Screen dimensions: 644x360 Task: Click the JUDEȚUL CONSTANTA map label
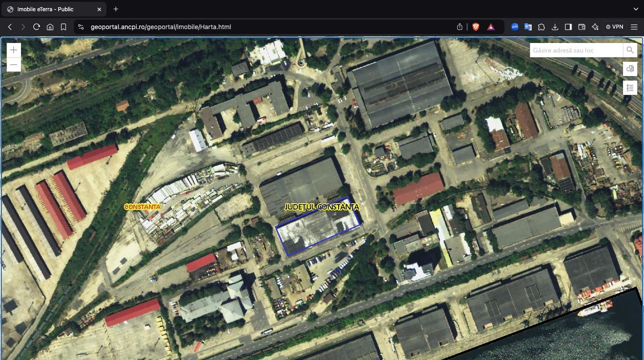point(321,207)
